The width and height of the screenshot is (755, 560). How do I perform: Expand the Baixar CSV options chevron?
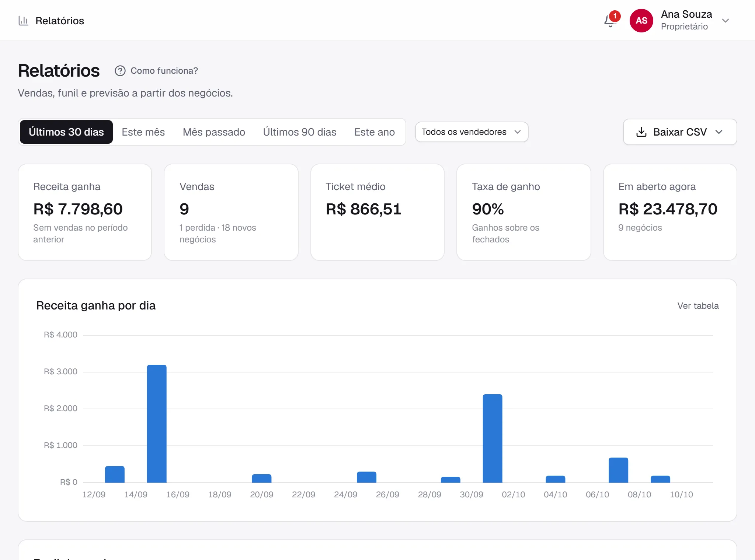click(x=719, y=132)
